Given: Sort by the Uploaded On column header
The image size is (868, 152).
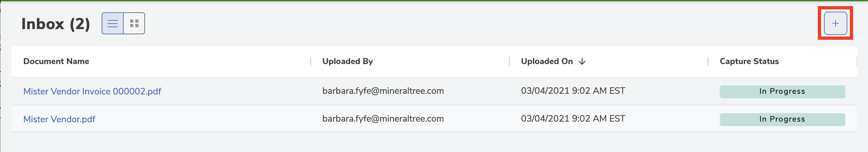Looking at the screenshot, I should tap(547, 61).
